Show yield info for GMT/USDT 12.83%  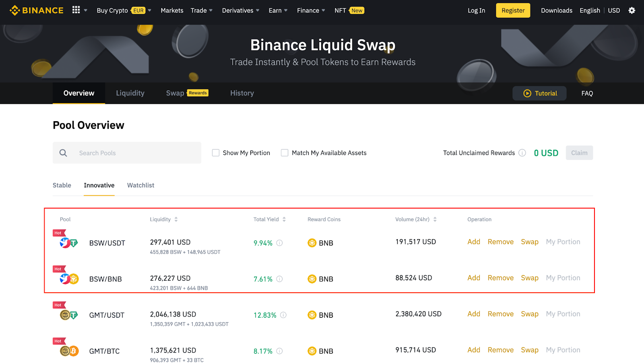(283, 315)
